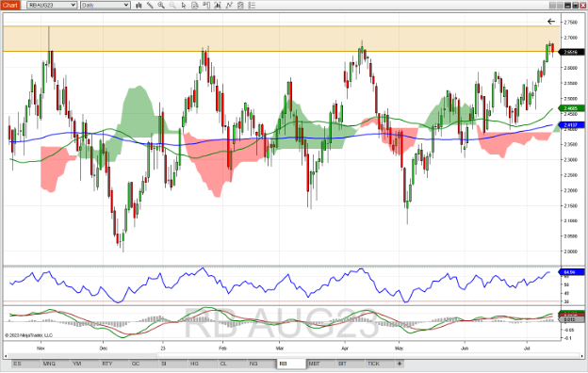Click the scrollbar right arrow

[x=581, y=355]
